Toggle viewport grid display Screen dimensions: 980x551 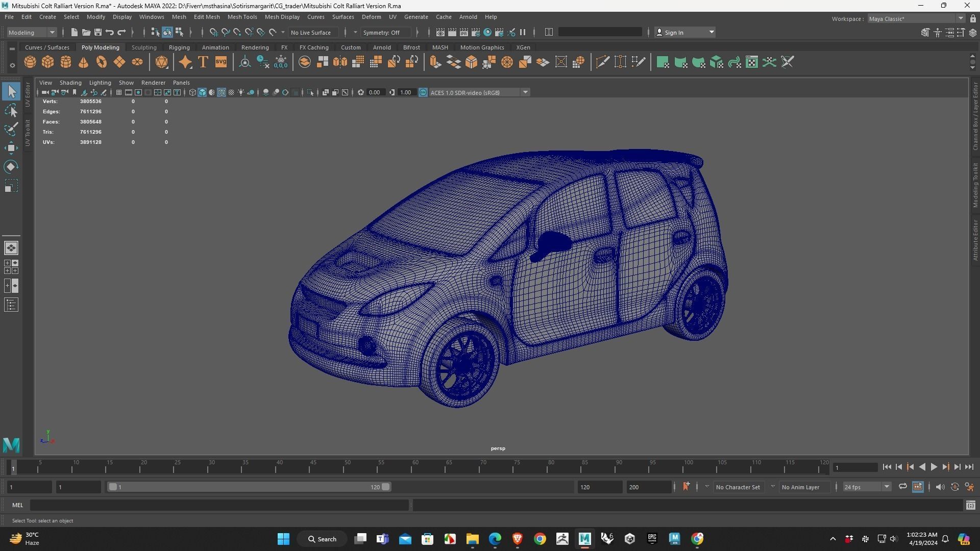[x=118, y=92]
